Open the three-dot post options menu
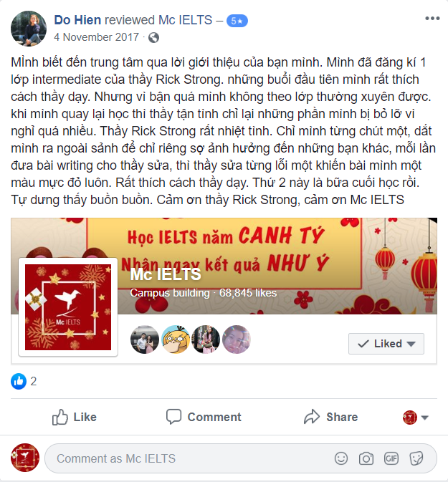Image resolution: width=448 pixels, height=482 pixels. [x=432, y=19]
